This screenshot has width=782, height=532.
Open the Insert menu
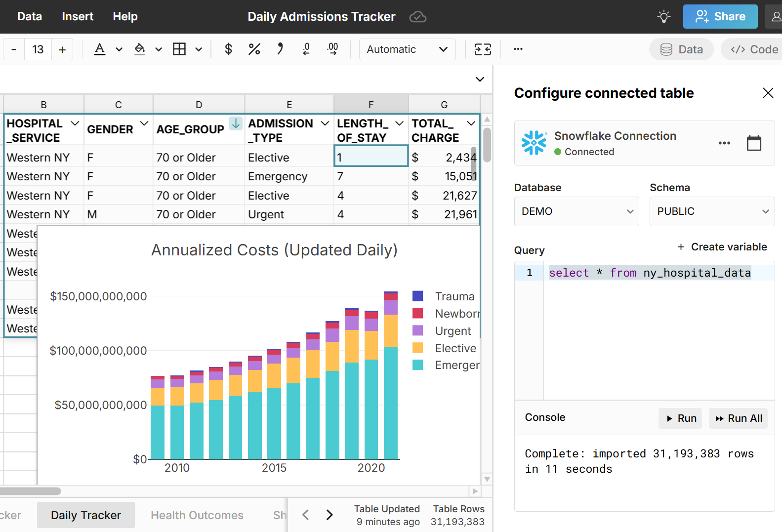click(x=78, y=17)
